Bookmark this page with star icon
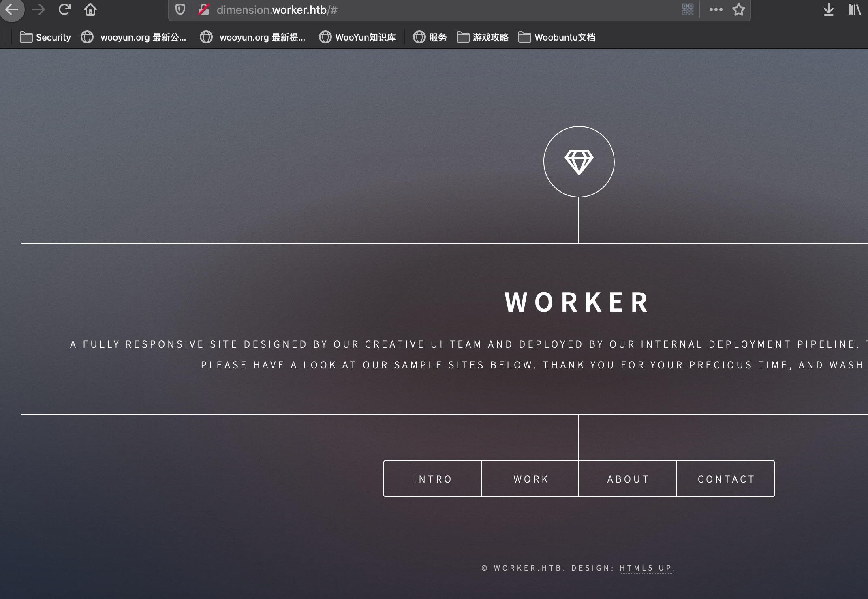 (738, 9)
